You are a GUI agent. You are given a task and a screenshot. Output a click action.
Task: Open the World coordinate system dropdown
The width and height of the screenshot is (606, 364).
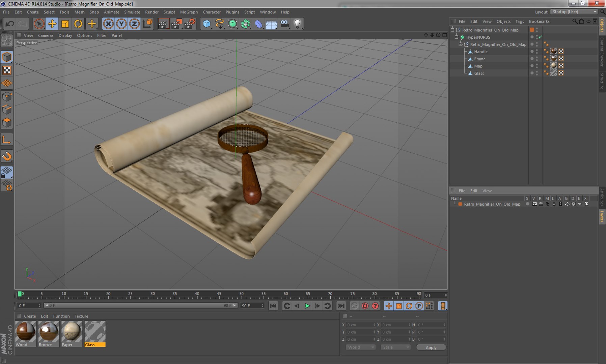point(360,347)
